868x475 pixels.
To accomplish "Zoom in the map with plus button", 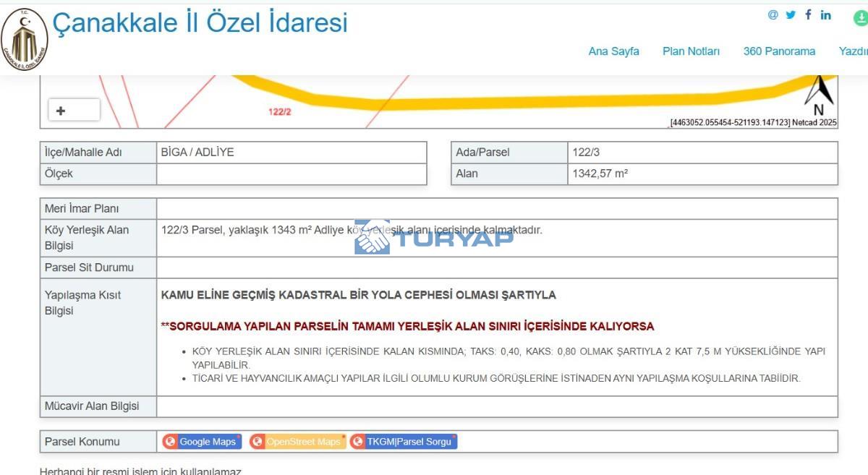I will point(61,111).
